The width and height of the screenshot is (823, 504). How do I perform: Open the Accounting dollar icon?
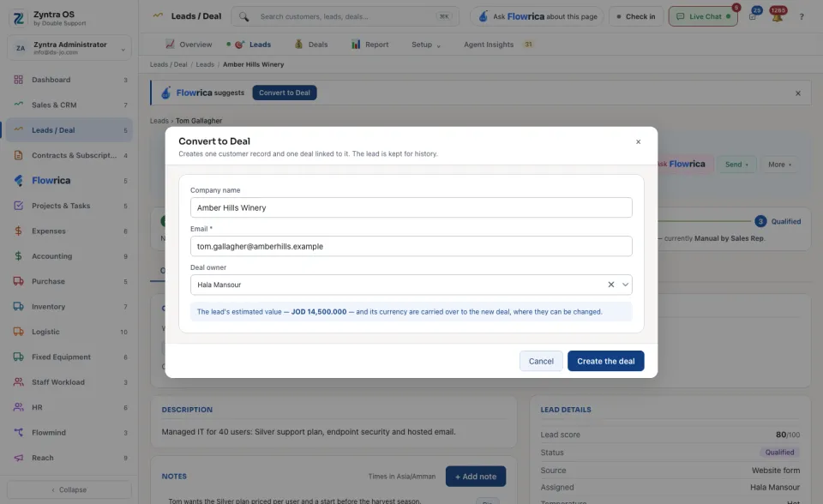coord(18,255)
